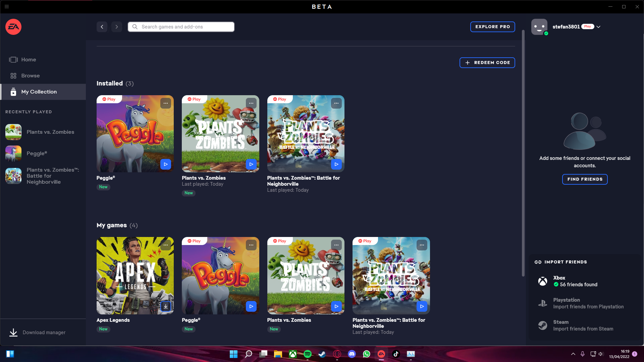Open the taskbar clock showing 16:19
This screenshot has height=362, width=644.
(619, 354)
